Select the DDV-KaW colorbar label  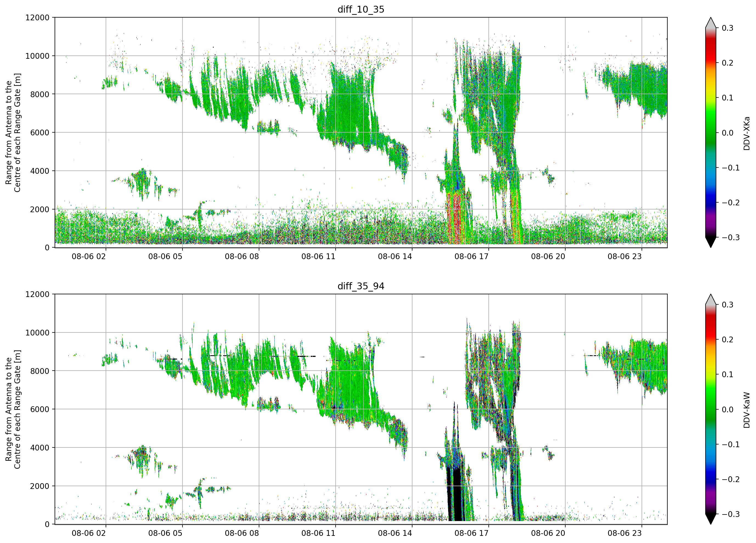tap(746, 410)
